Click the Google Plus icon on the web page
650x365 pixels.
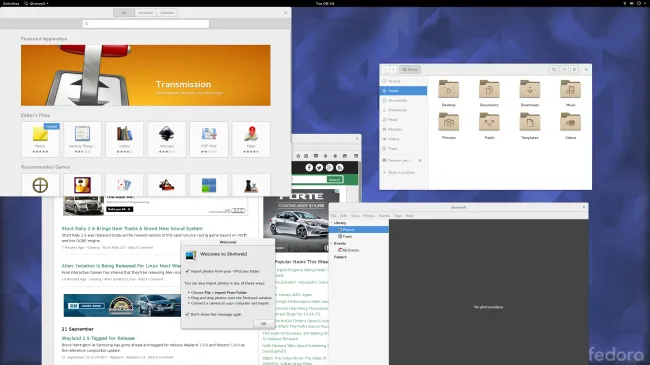(330, 168)
